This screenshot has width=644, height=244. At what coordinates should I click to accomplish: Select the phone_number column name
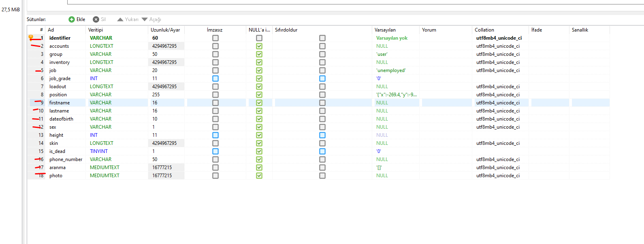[x=66, y=159]
